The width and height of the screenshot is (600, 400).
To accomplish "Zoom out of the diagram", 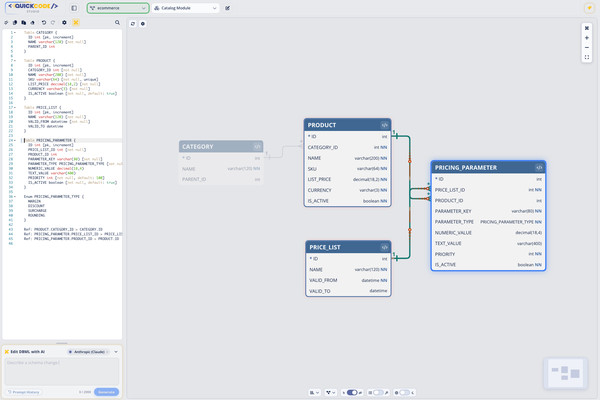I will point(587,47).
